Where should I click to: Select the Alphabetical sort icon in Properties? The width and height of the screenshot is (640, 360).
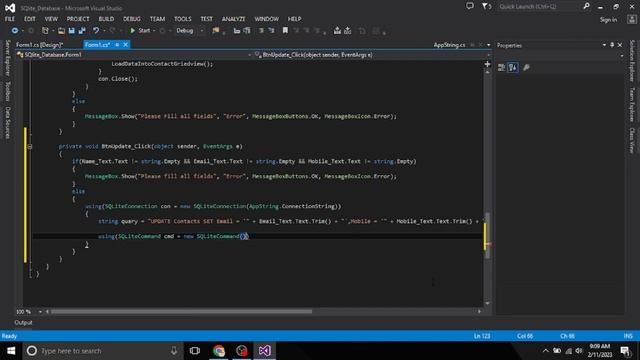click(x=513, y=68)
